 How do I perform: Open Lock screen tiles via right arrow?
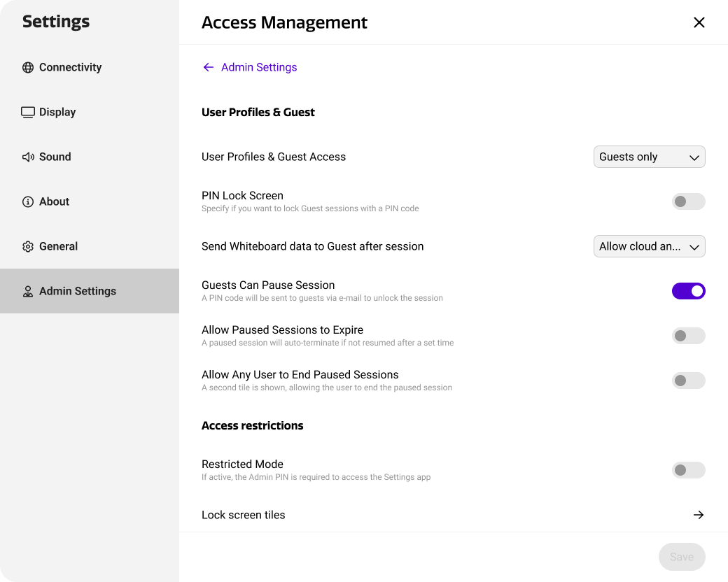(x=698, y=515)
